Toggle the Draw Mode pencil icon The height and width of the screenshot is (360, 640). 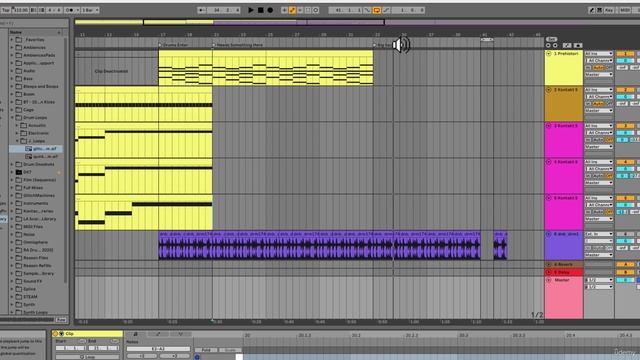(591, 10)
